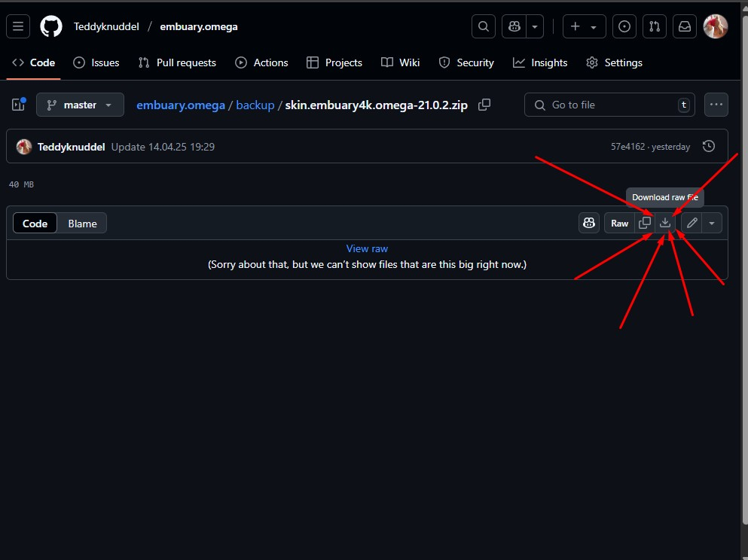Screen dimensions: 748x560
Task: Ask Copilot about this file
Action: coord(589,223)
